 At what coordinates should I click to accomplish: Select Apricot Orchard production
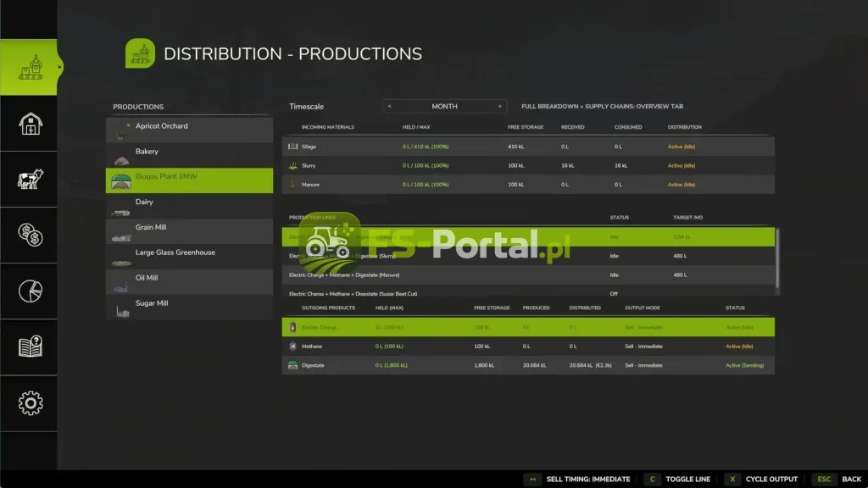pos(189,130)
